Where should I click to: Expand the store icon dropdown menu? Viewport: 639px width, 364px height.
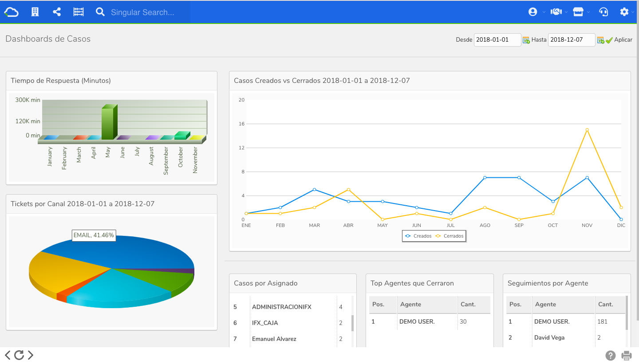coord(581,12)
